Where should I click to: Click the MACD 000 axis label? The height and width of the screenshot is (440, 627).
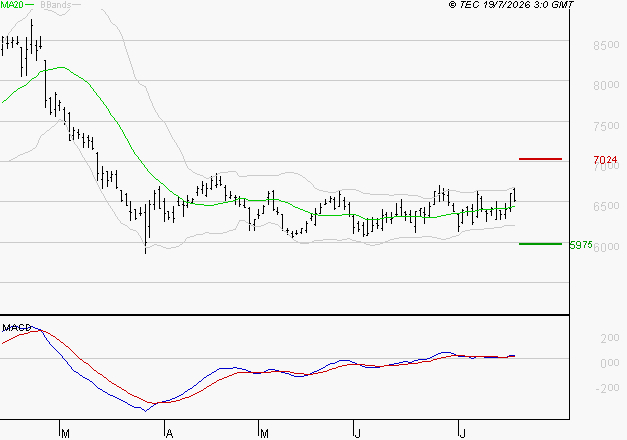coord(610,363)
